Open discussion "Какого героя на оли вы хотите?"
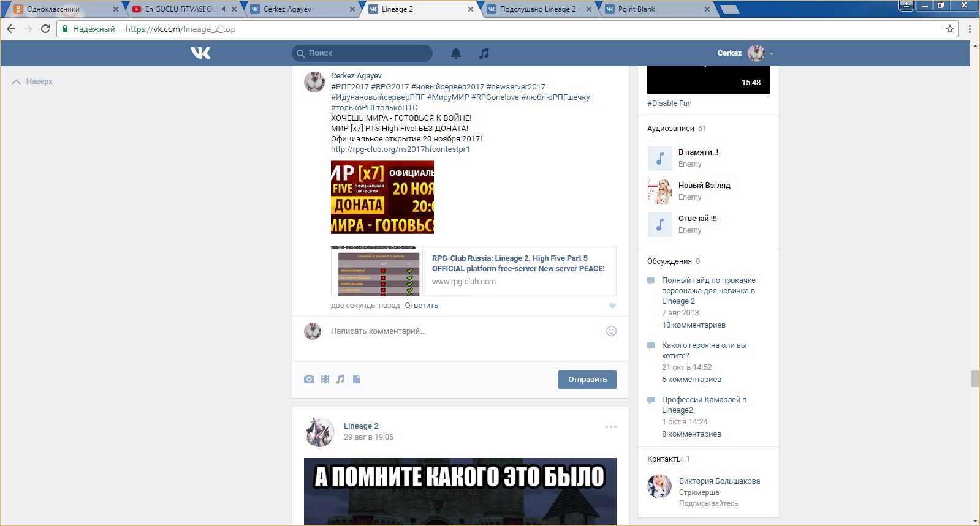 tap(704, 350)
